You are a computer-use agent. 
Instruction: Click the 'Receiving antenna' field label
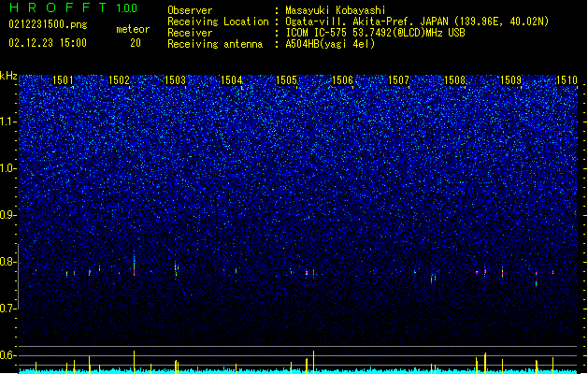pyautogui.click(x=215, y=44)
